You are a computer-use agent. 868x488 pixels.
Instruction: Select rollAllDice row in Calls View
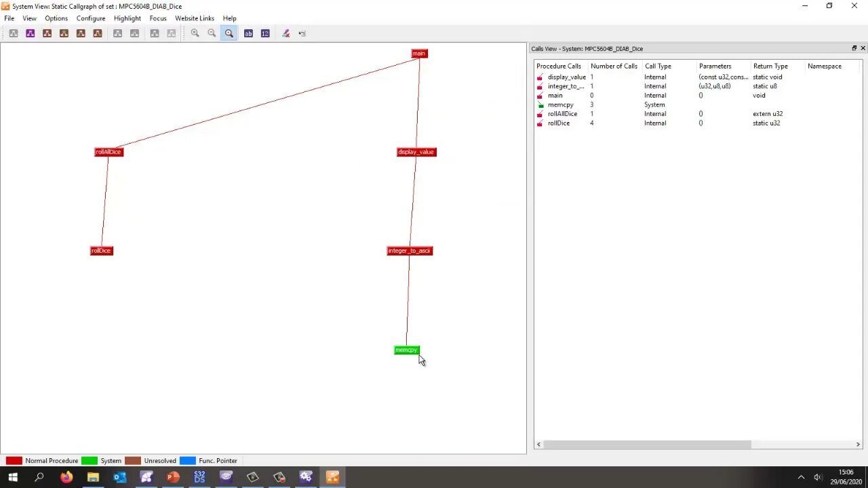pos(698,114)
